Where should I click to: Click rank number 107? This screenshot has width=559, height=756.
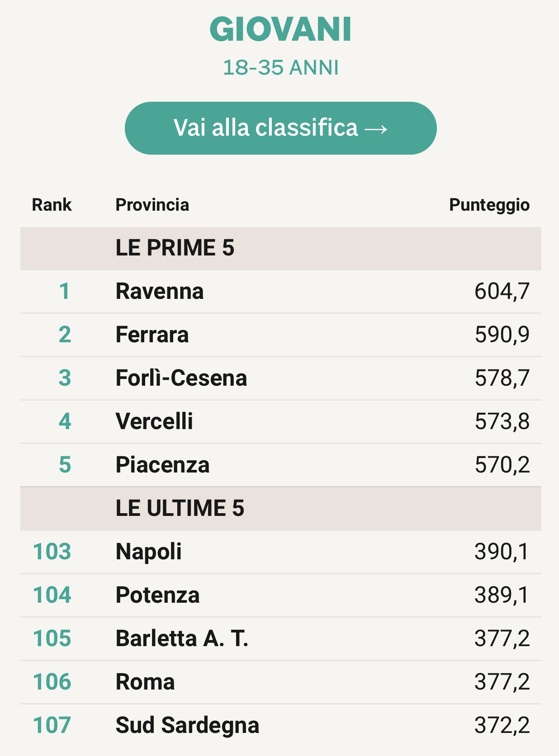[52, 725]
